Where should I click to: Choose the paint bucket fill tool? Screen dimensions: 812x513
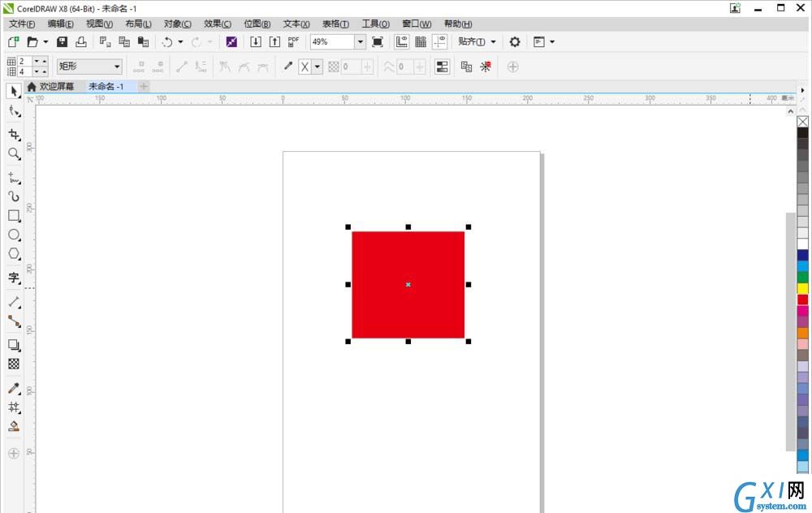pos(14,426)
